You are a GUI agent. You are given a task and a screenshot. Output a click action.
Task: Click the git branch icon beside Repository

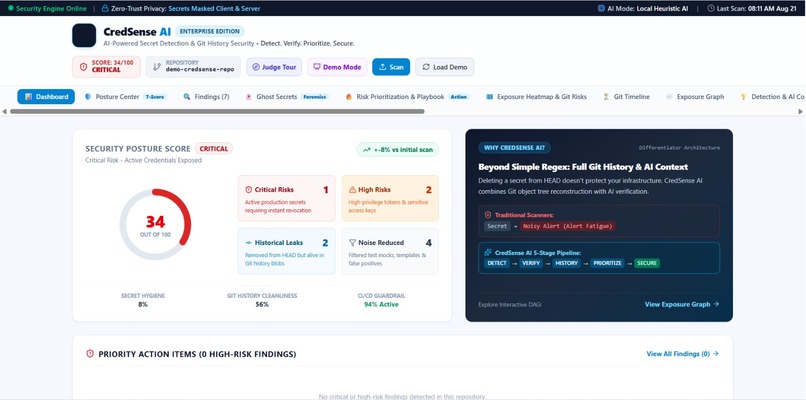(156, 67)
